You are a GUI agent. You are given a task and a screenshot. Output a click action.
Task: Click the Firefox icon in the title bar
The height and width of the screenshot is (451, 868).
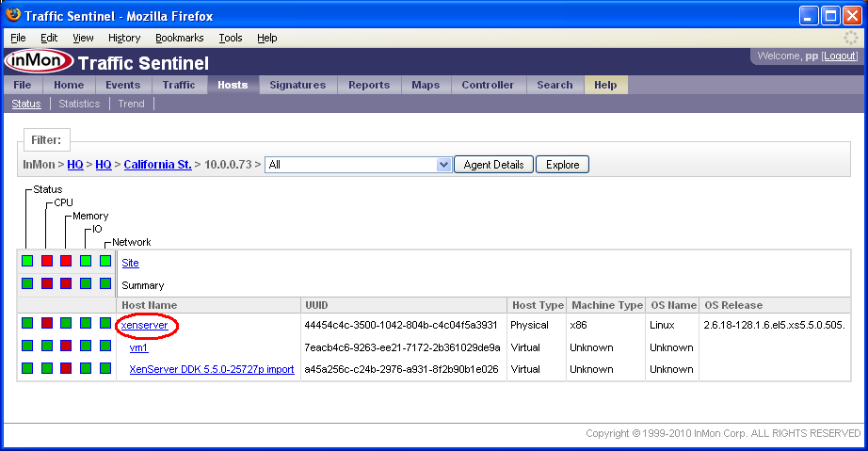tap(13, 16)
